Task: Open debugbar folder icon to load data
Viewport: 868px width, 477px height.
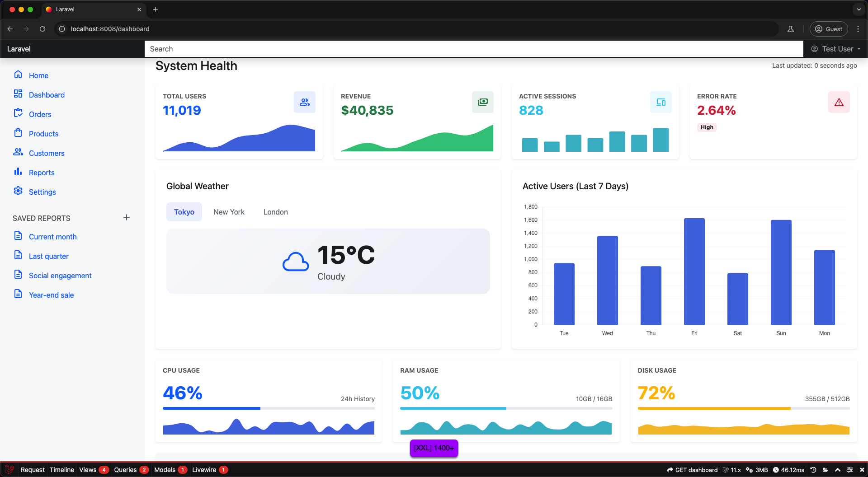Action: (x=826, y=470)
